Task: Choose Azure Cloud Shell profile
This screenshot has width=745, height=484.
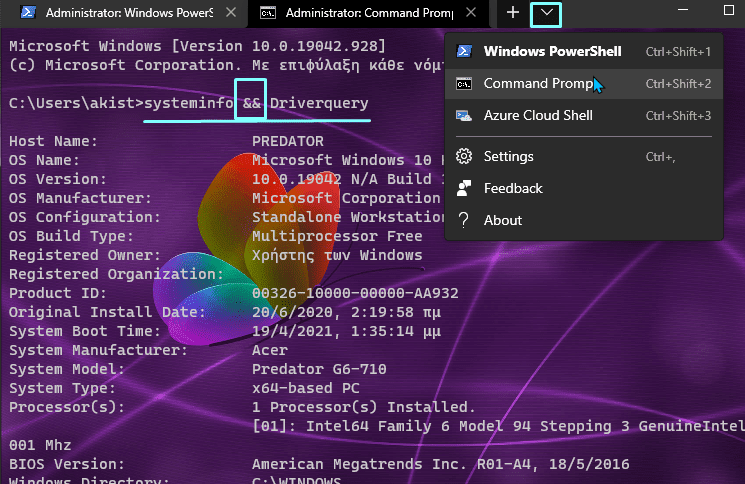Action: pyautogui.click(x=584, y=115)
